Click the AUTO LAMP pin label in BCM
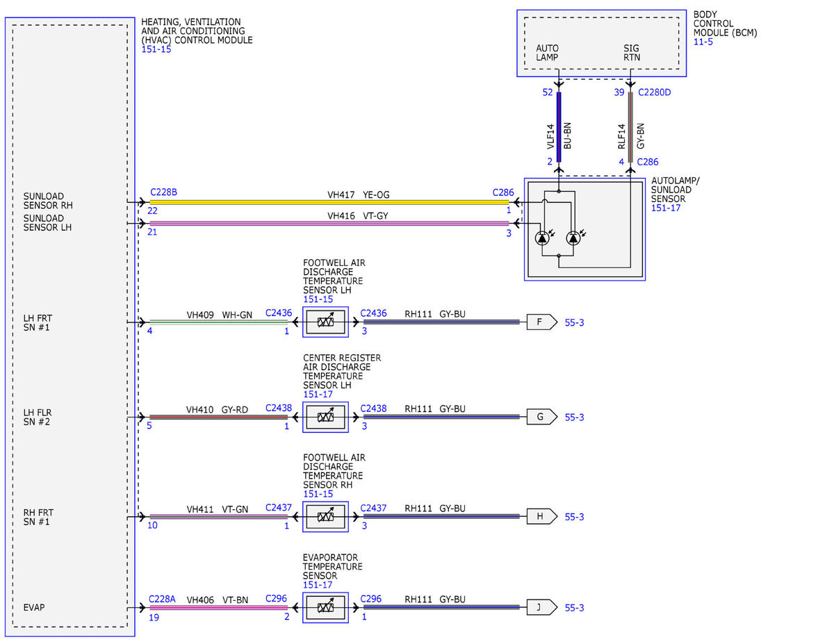 [x=547, y=53]
